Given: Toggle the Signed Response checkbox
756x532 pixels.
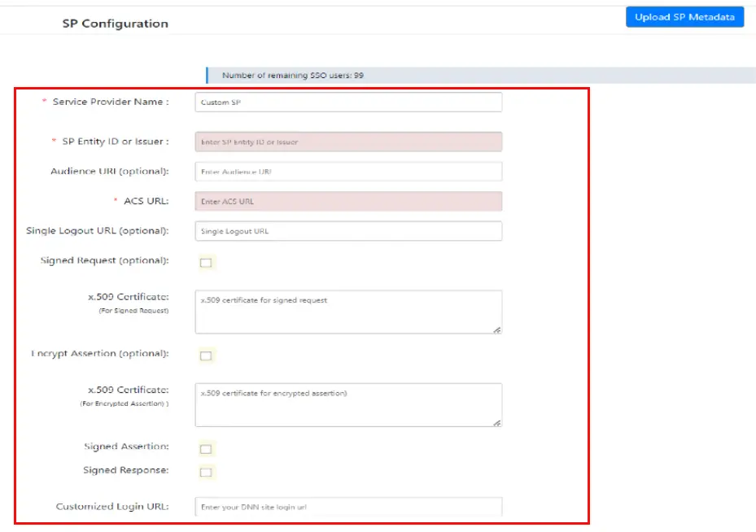Looking at the screenshot, I should tap(206, 473).
